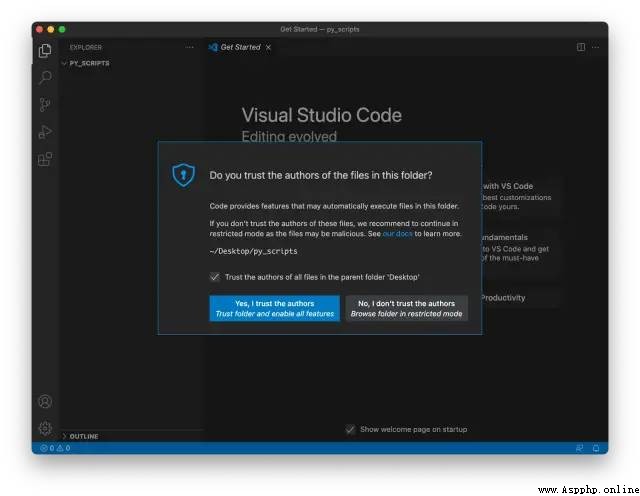640x496 pixels.
Task: Toggle trust for parent folder 'Desktop' checkbox
Action: coord(215,277)
